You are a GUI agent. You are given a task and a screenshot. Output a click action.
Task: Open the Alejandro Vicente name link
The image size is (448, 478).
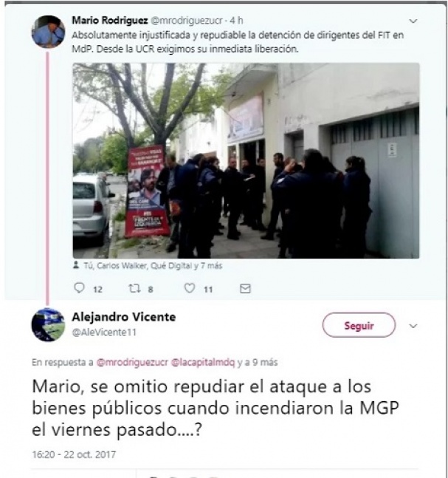124,317
